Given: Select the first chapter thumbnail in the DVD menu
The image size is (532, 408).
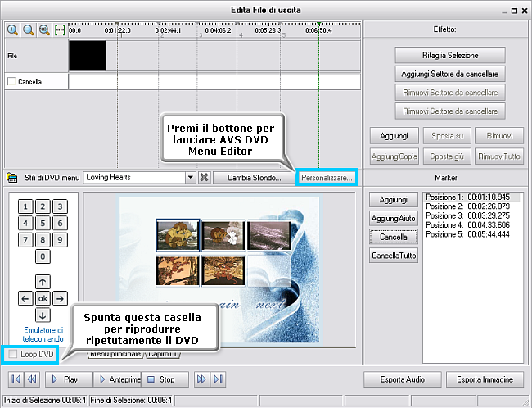Looking at the screenshot, I should point(178,235).
